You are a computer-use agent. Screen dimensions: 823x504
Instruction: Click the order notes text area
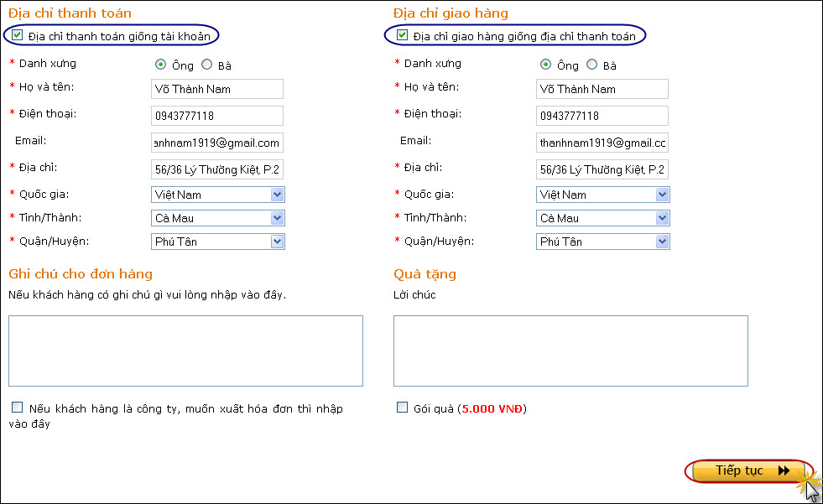(x=185, y=351)
